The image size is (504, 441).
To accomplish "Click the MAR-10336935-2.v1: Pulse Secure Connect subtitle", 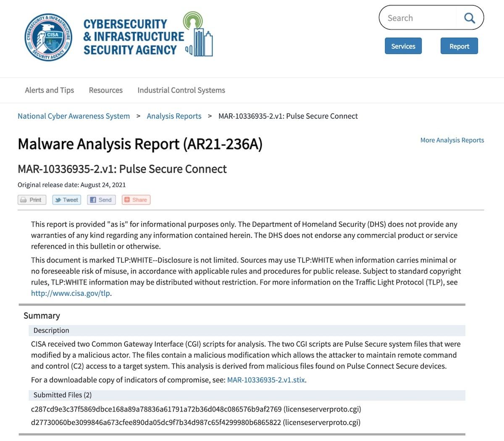I will coord(122,169).
